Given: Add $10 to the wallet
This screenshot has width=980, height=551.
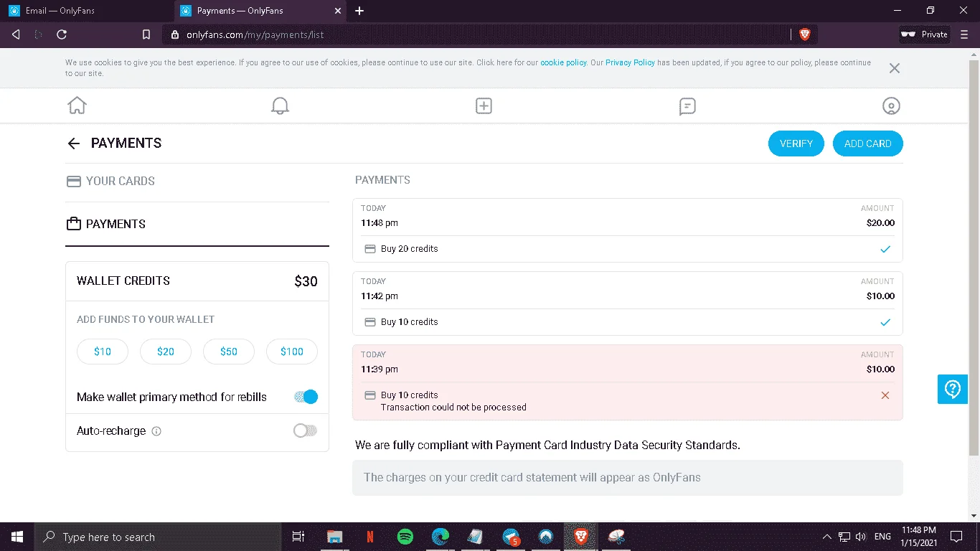Looking at the screenshot, I should [103, 352].
